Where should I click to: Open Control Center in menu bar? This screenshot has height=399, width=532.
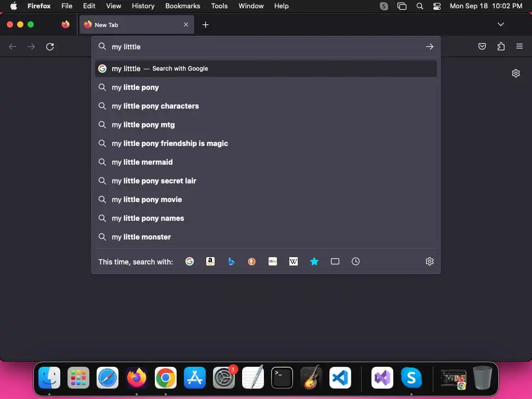point(437,6)
